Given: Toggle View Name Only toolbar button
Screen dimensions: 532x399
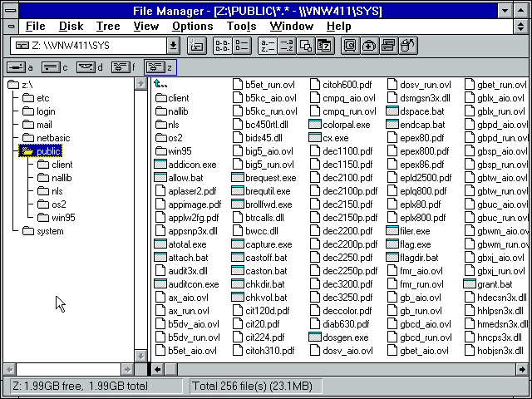Looking at the screenshot, I should [x=222, y=46].
